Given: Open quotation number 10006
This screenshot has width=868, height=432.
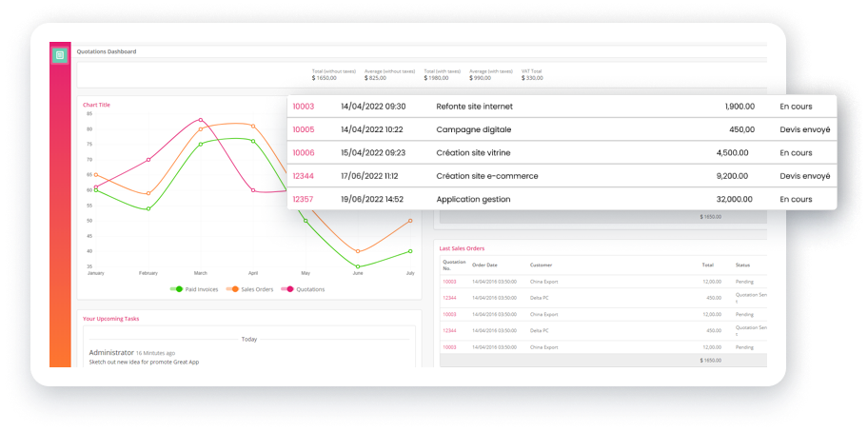Looking at the screenshot, I should pyautogui.click(x=303, y=153).
